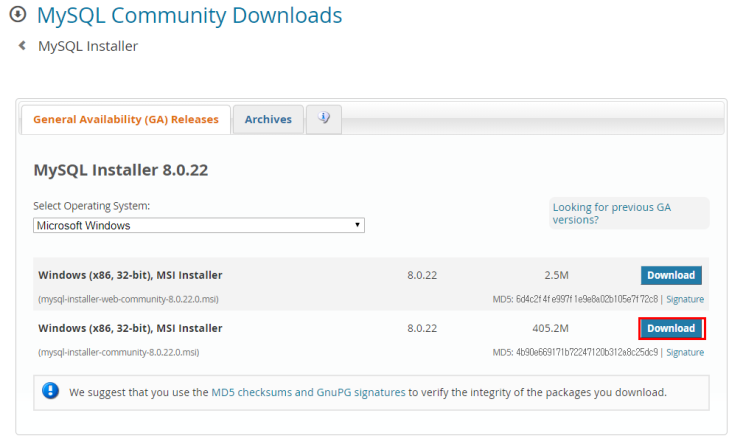
Task: Click the back chevron beside MySQL Installer
Action: 22,46
